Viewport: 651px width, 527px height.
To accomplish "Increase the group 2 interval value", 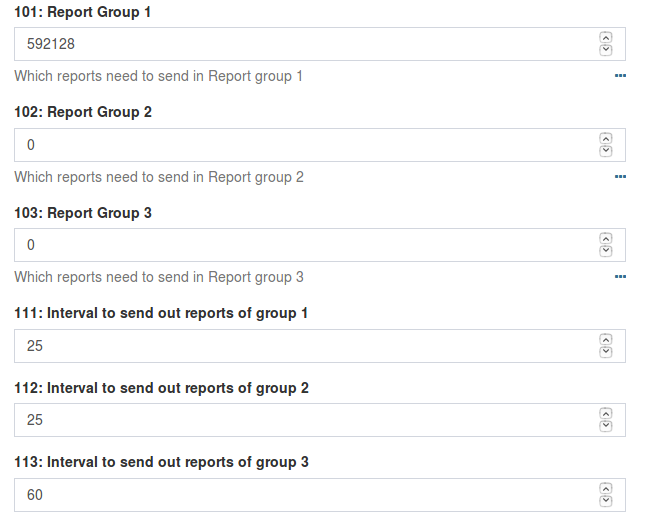I will [605, 414].
